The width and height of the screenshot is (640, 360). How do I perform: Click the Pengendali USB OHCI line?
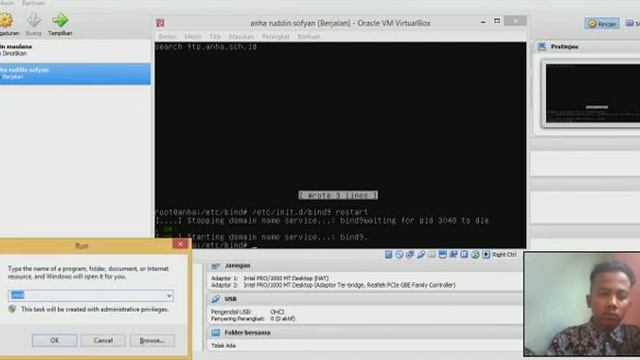pyautogui.click(x=248, y=312)
